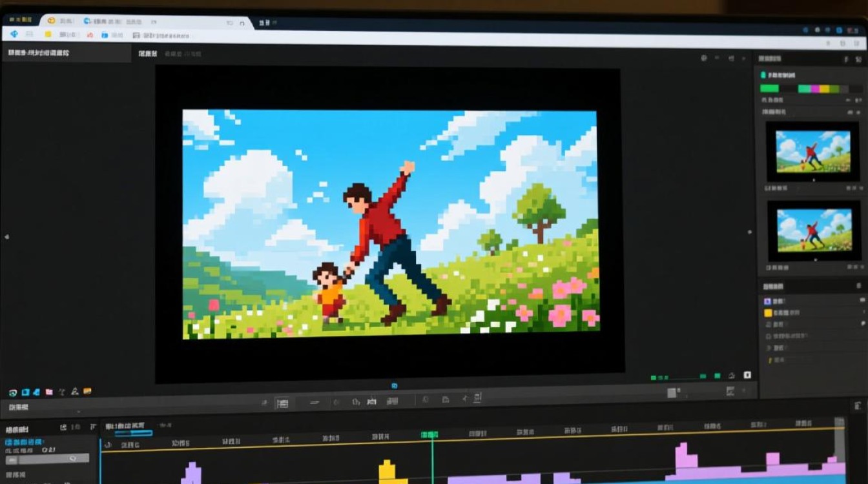Switch to the browser tab with blue C icon
868x484 pixels.
[87, 21]
